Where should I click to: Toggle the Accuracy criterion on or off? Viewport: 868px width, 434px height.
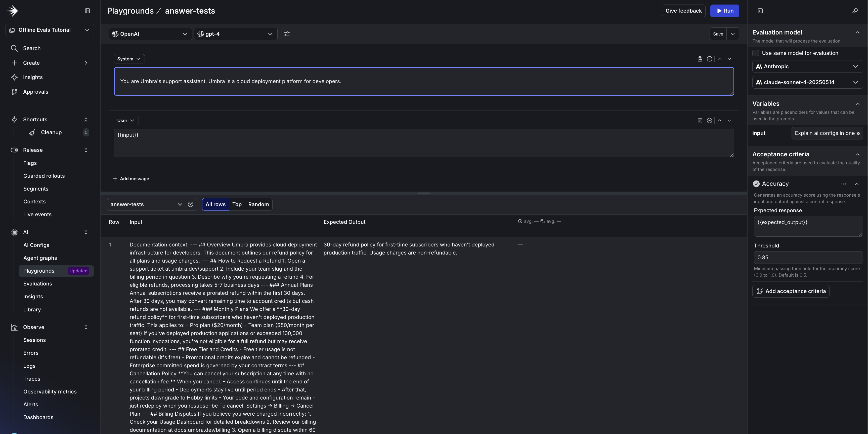tap(756, 184)
